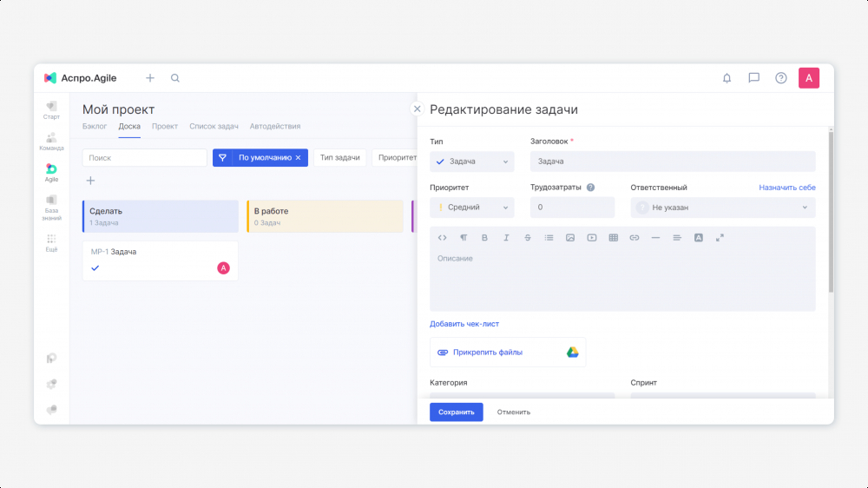The height and width of the screenshot is (488, 868).
Task: Open the Ответственный dropdown Не указан
Action: [x=723, y=208]
